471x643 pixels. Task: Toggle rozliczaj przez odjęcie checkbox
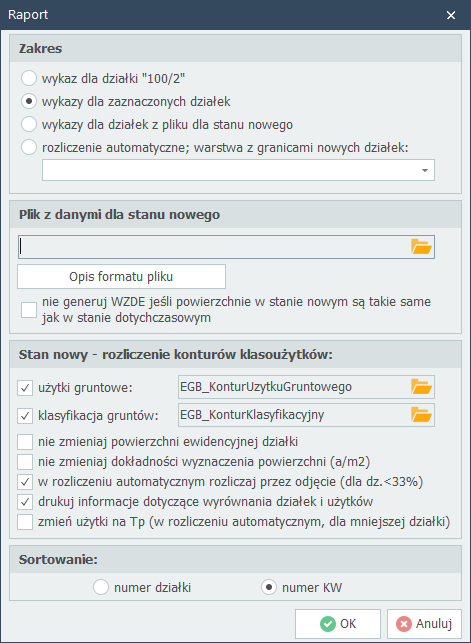[x=25, y=481]
